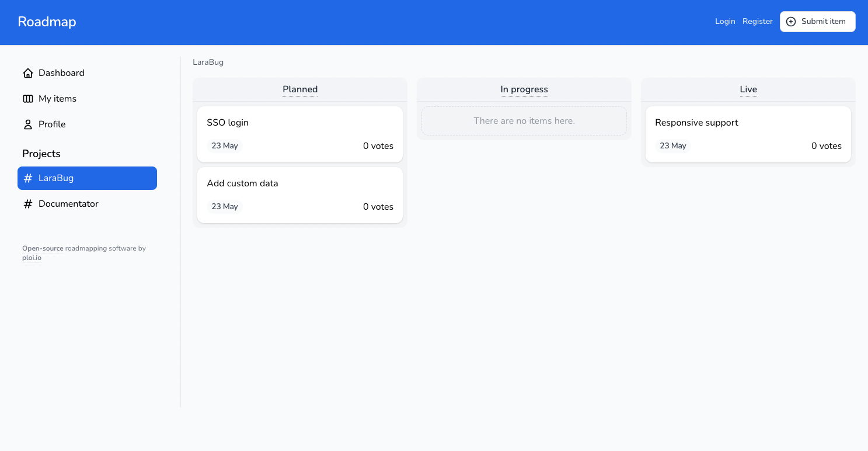This screenshot has height=451, width=868.
Task: Click the hash icon beside LaraBug project
Action: pos(28,178)
